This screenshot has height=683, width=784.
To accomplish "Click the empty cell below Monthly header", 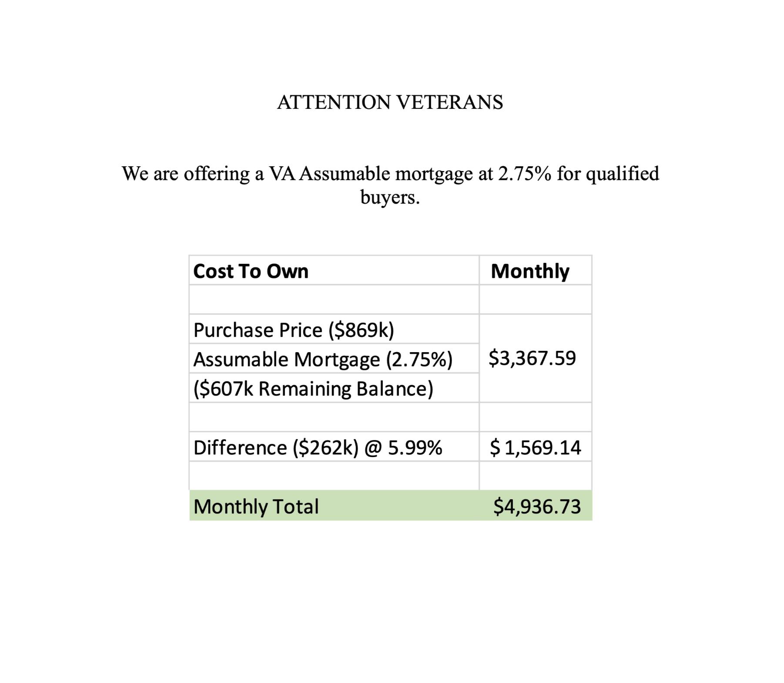I will [535, 300].
